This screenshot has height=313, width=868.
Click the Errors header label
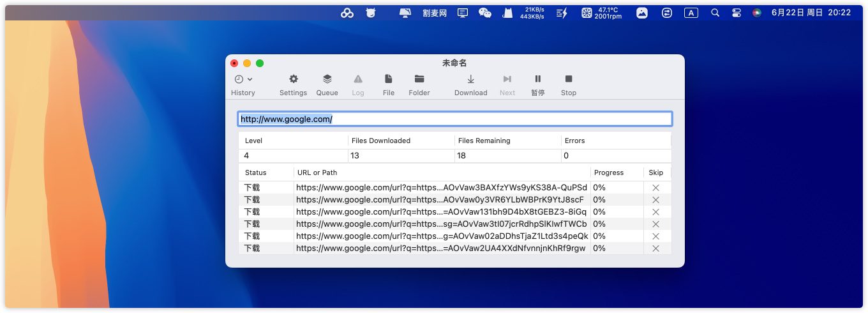(574, 141)
